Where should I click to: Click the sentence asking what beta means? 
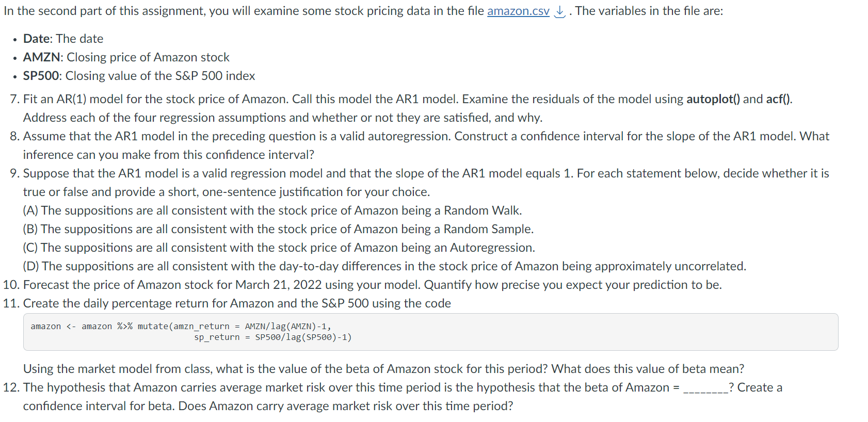click(x=648, y=369)
